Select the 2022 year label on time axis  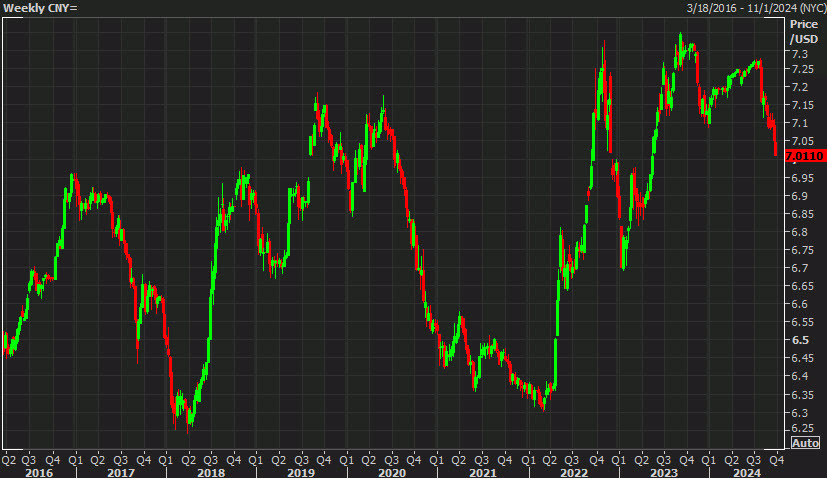pos(574,472)
